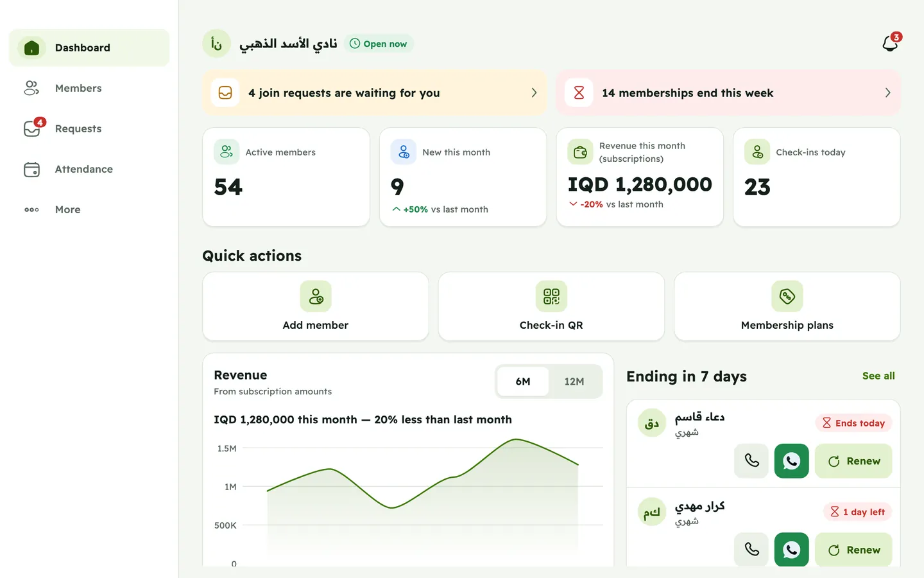Switch revenue chart to 6M
This screenshot has width=924, height=578.
tap(523, 381)
